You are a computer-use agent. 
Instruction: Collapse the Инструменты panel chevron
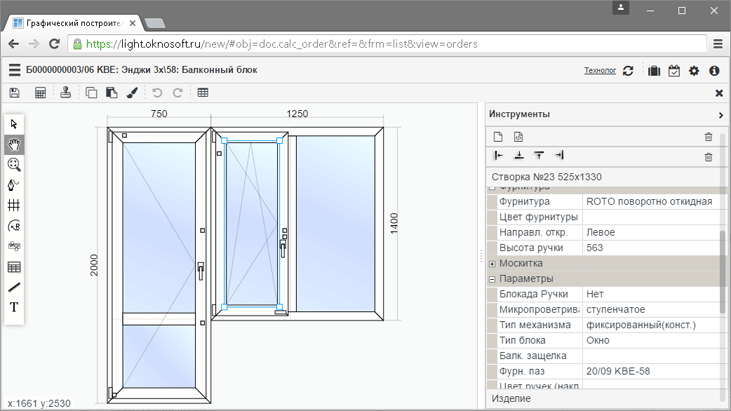click(720, 115)
